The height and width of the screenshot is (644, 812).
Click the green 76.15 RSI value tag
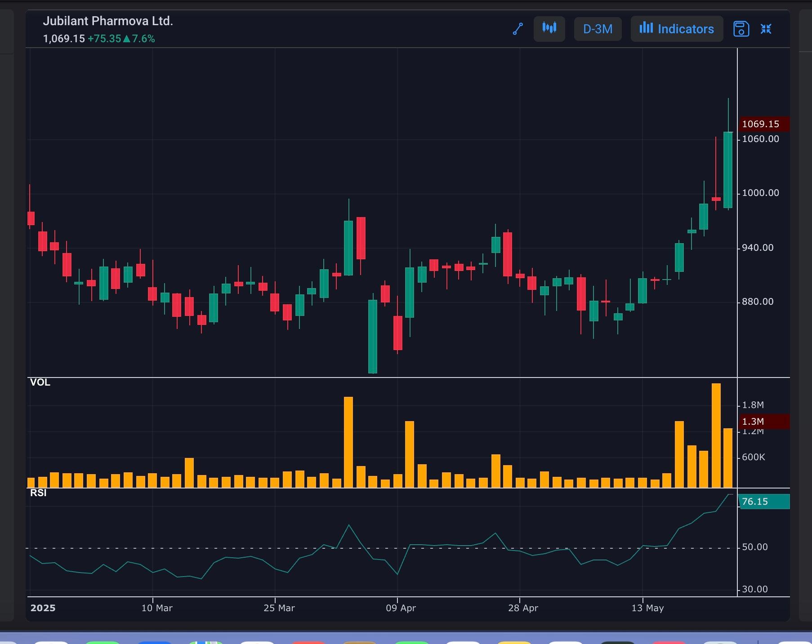764,502
